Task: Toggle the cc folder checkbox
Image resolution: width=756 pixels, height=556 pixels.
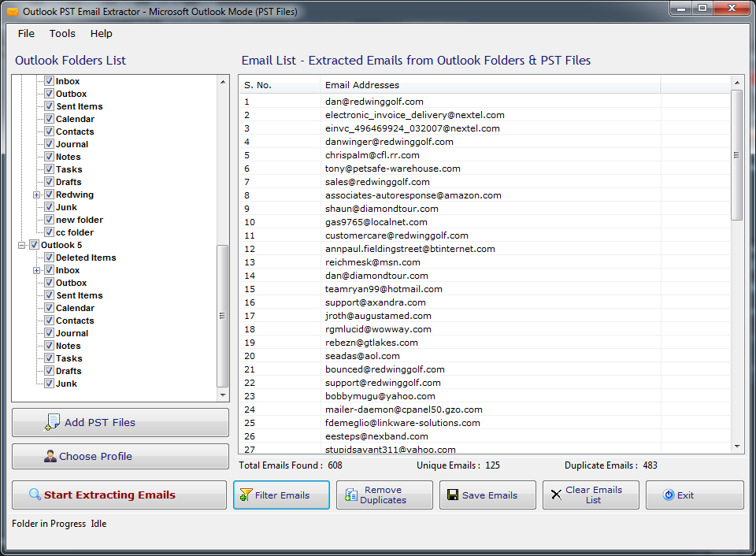Action: [49, 232]
